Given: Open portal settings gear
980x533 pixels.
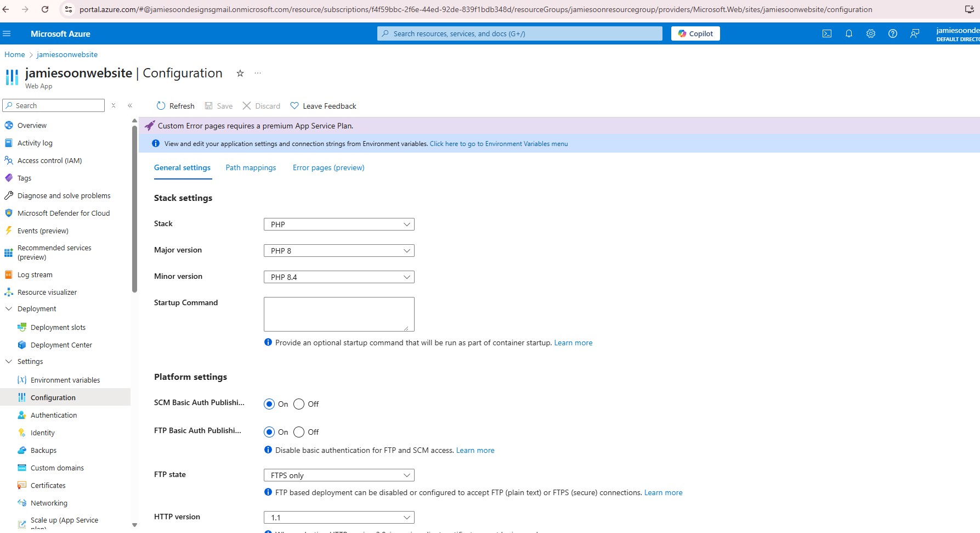Looking at the screenshot, I should pyautogui.click(x=871, y=33).
